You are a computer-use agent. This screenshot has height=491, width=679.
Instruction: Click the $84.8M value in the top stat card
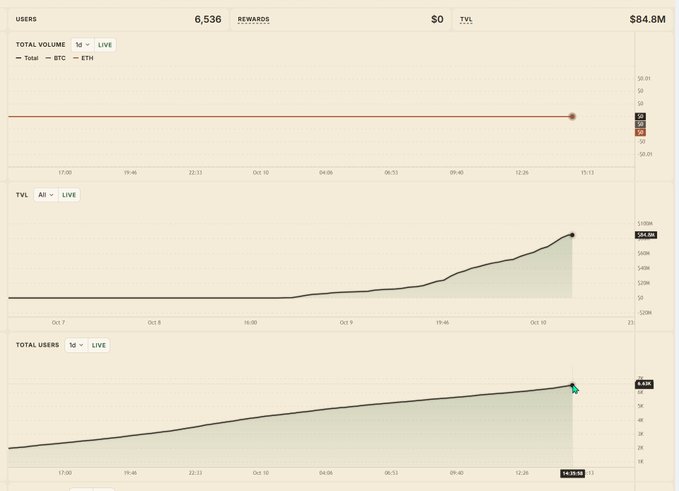coord(647,19)
